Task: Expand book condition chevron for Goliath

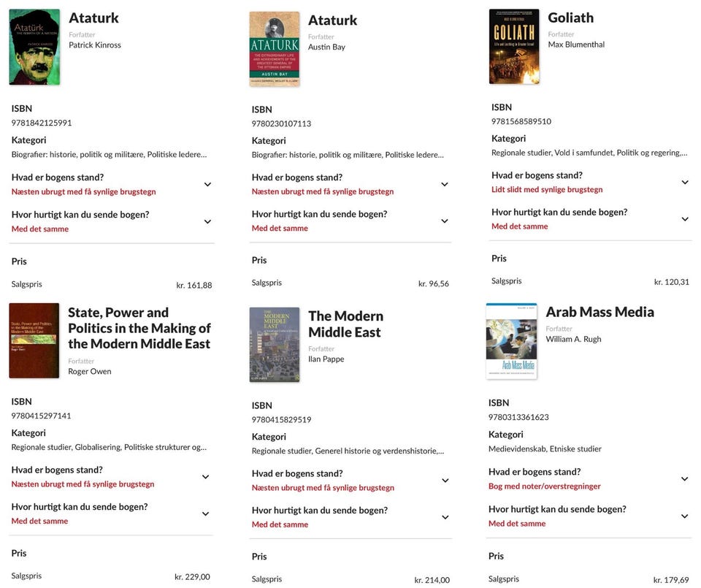Action: click(685, 183)
